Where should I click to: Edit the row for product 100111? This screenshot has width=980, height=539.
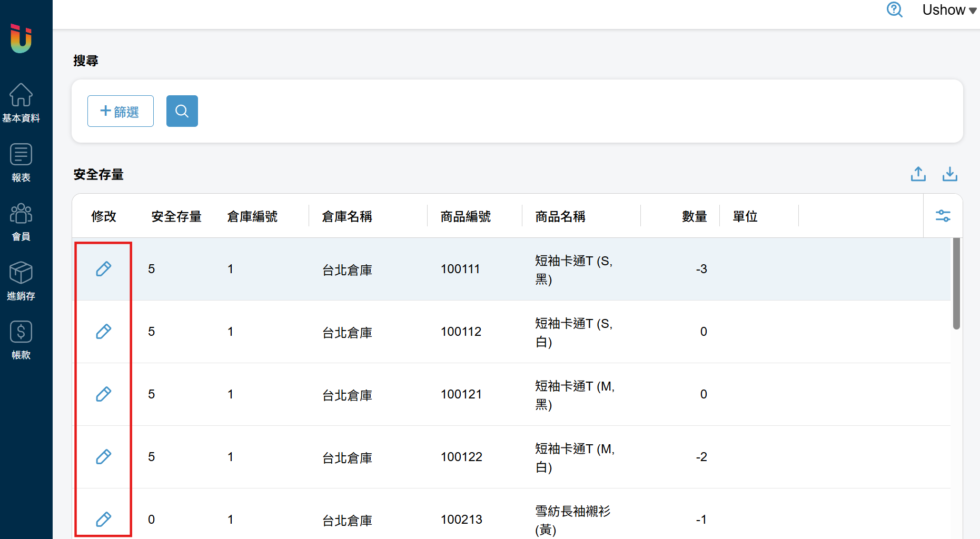[x=104, y=269]
